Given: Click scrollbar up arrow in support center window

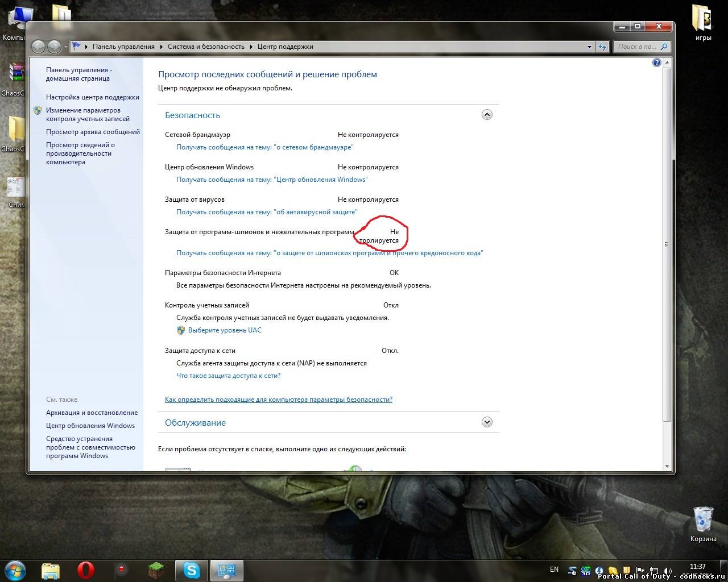Looking at the screenshot, I should point(667,62).
